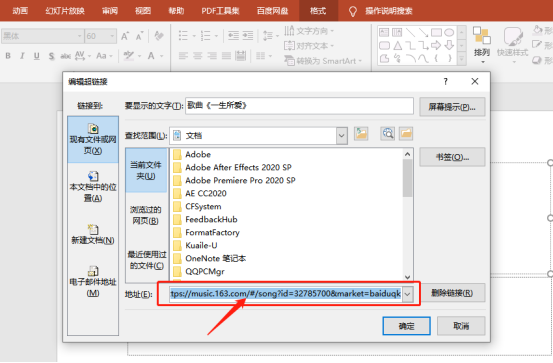Open the Arrange (排列) menu icon
This screenshot has width=553, height=363.
pyautogui.click(x=482, y=45)
